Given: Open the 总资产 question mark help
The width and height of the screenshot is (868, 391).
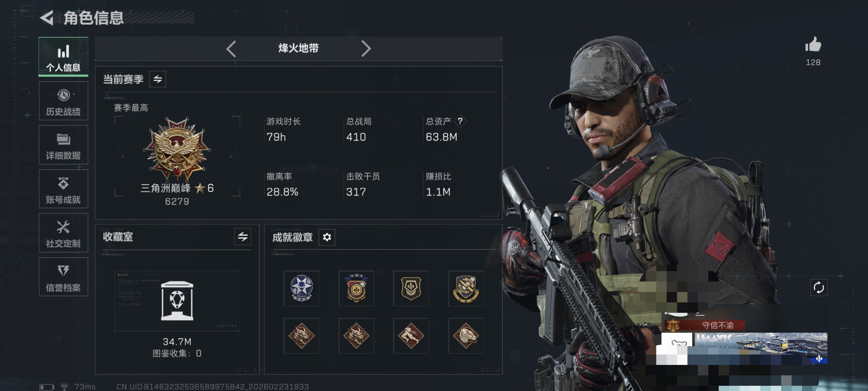Looking at the screenshot, I should coord(460,121).
